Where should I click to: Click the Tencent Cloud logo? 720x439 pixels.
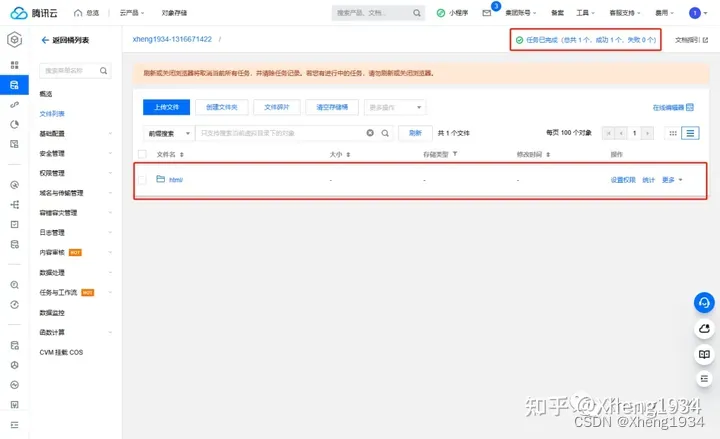[x=34, y=13]
